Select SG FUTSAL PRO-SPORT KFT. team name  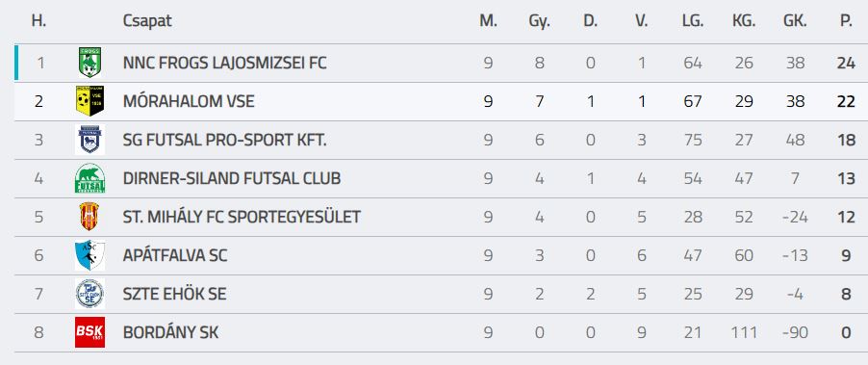coord(225,141)
